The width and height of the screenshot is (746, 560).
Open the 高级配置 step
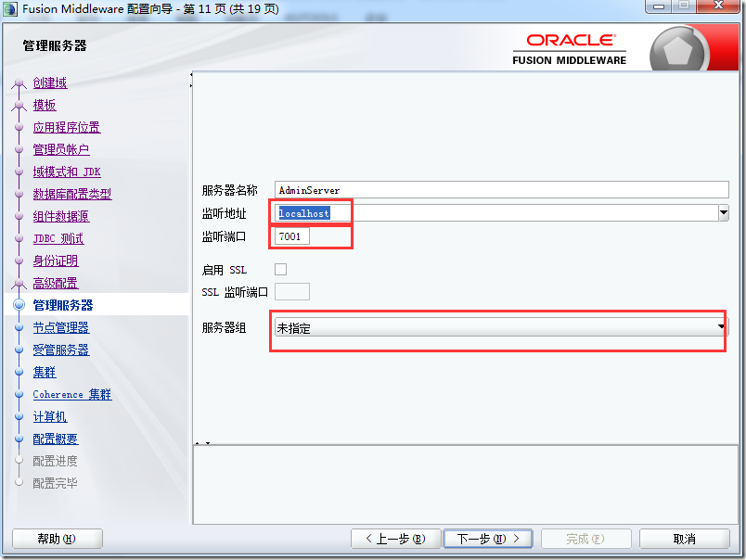tap(56, 284)
